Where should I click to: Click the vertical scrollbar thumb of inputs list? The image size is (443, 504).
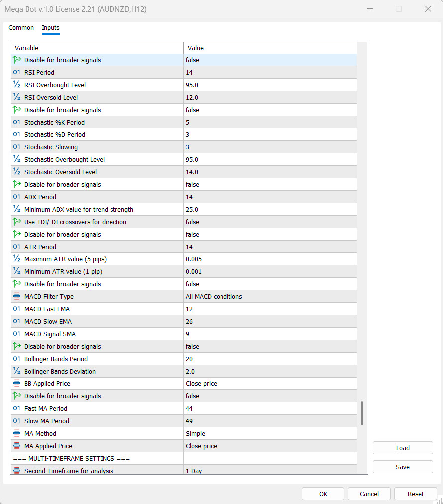click(362, 413)
